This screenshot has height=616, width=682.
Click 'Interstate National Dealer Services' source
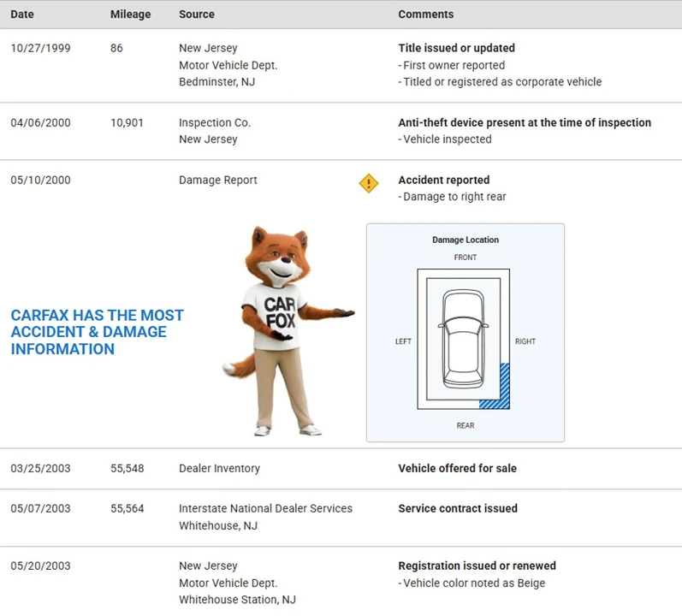point(266,508)
